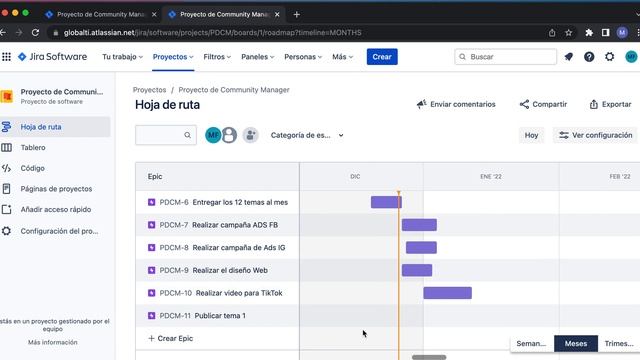Click the PDCM-7 timeline bar
Viewport: 640px width, 360px height.
tap(419, 225)
